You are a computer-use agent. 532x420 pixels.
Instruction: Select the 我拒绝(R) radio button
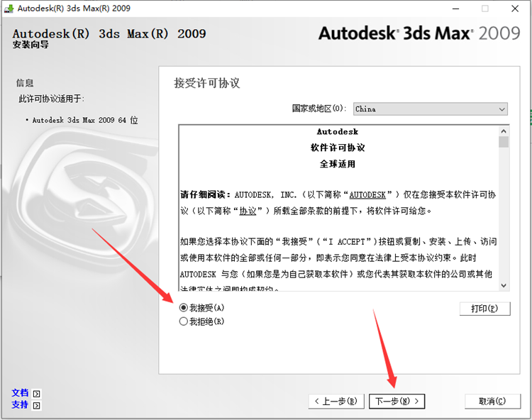(x=184, y=321)
